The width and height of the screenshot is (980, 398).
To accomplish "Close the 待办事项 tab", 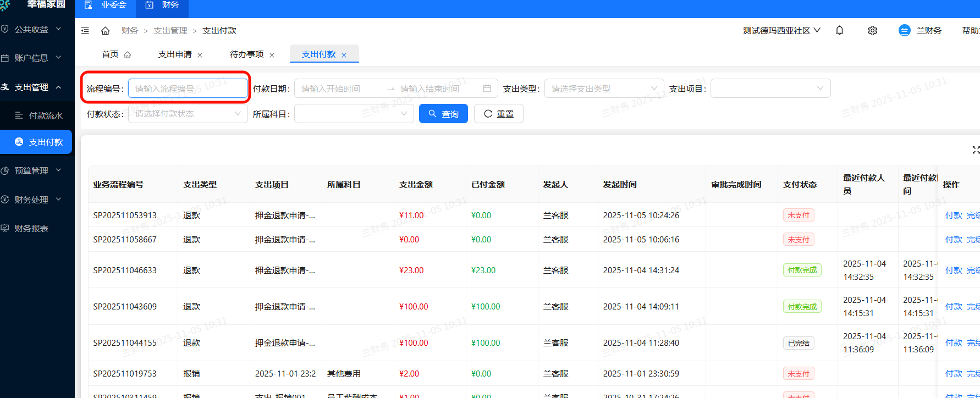I will point(272,55).
